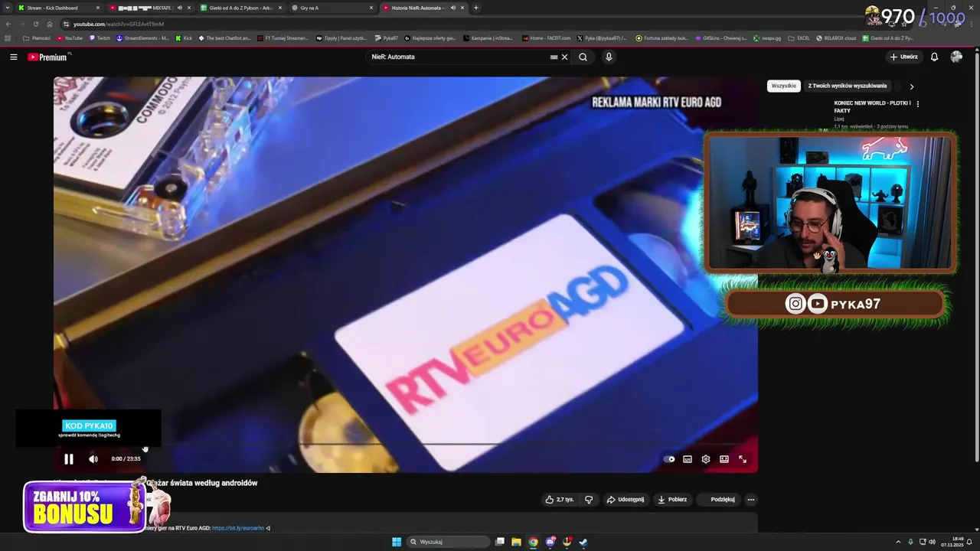Show more filter chips with arrow

click(911, 86)
